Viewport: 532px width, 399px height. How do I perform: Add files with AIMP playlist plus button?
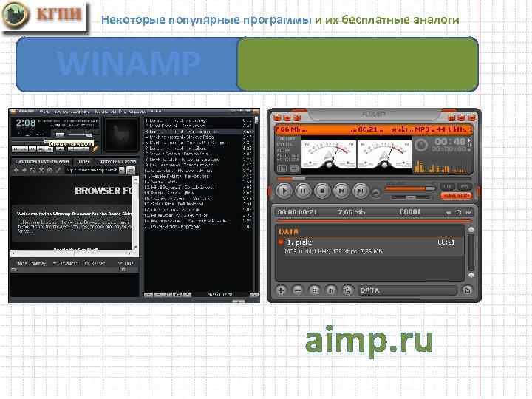click(x=281, y=290)
